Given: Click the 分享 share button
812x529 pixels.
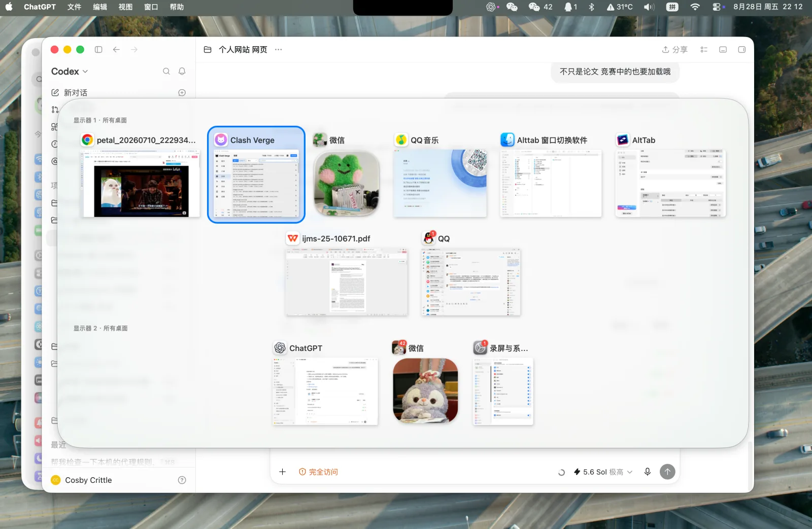Looking at the screenshot, I should (x=674, y=50).
